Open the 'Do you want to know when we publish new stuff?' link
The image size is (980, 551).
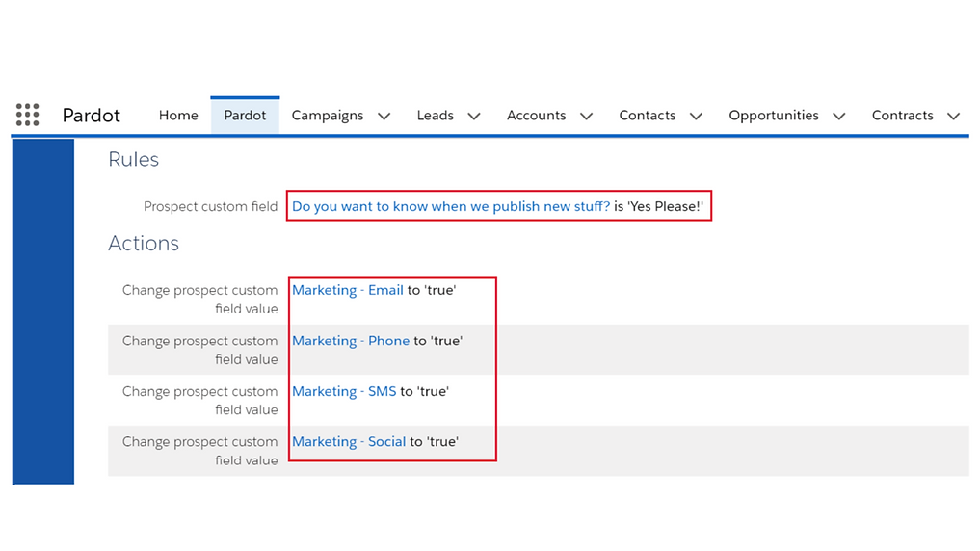click(x=451, y=206)
